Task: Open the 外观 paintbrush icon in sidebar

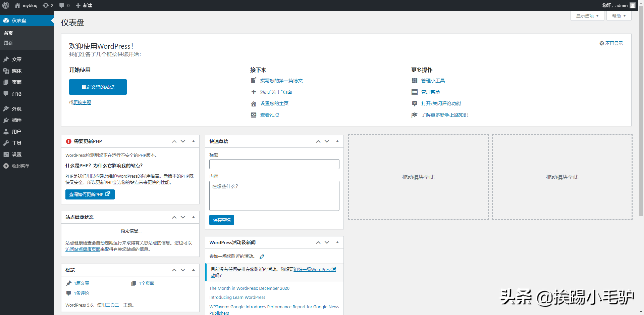Action: pyautogui.click(x=6, y=109)
